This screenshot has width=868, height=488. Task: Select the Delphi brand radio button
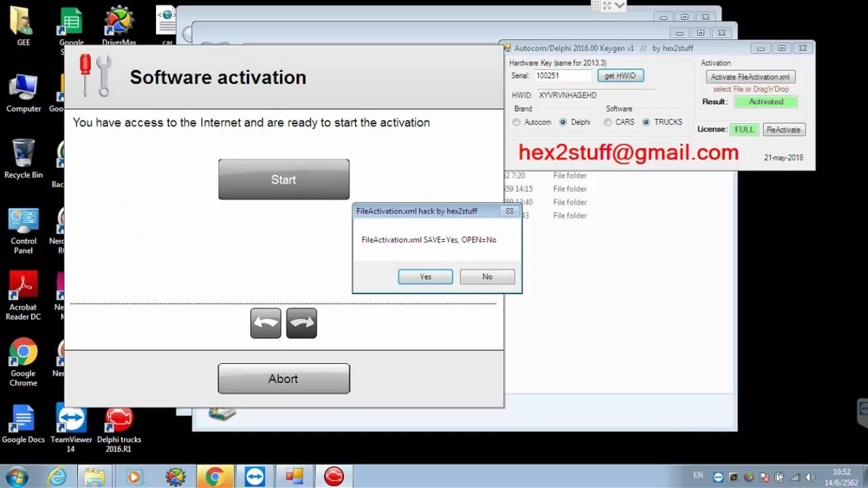(563, 123)
